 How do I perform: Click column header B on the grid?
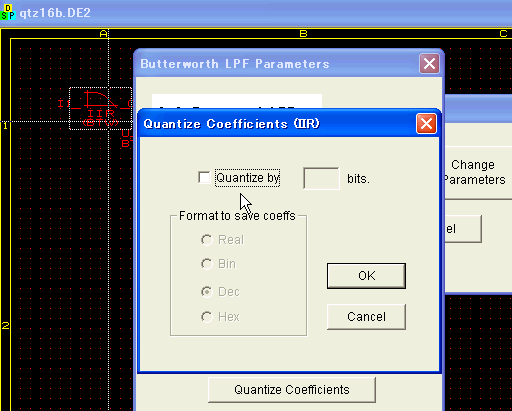pyautogui.click(x=303, y=34)
